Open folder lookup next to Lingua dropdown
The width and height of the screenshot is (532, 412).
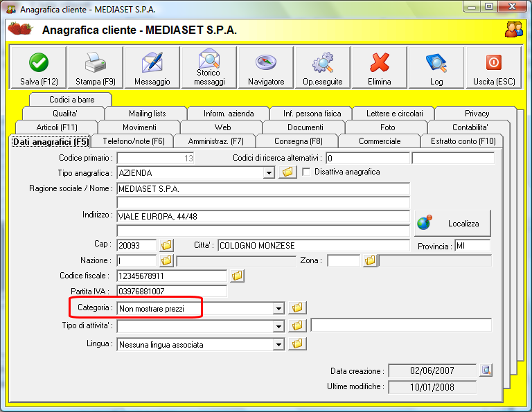[x=297, y=343]
